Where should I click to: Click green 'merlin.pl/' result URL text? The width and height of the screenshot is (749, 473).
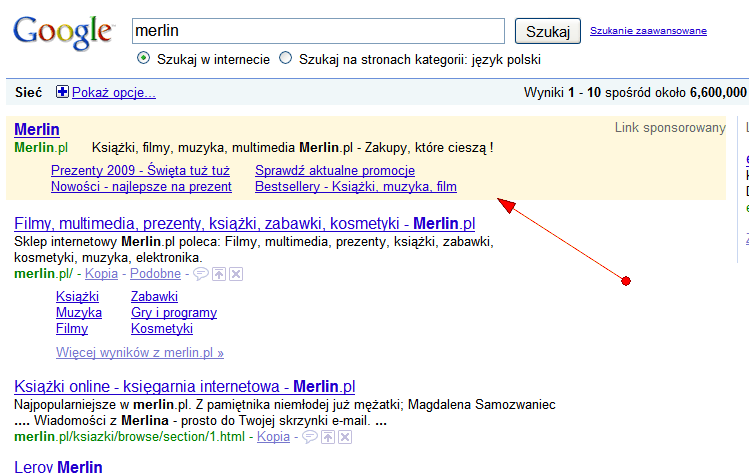pyautogui.click(x=43, y=274)
